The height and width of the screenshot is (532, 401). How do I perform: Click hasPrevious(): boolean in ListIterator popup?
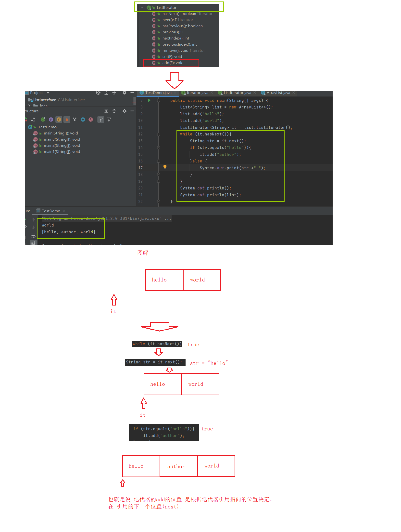pyautogui.click(x=177, y=26)
